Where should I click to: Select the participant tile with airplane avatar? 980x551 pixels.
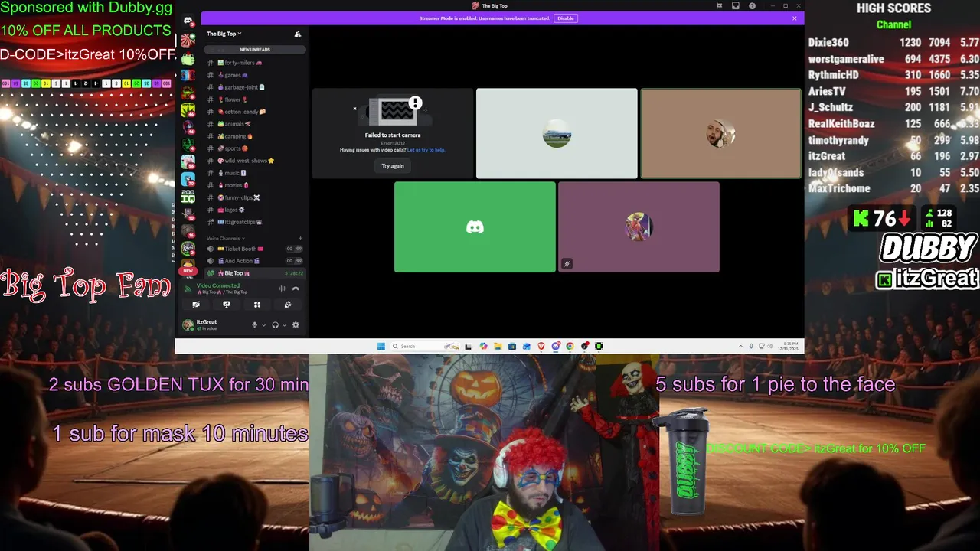point(557,133)
